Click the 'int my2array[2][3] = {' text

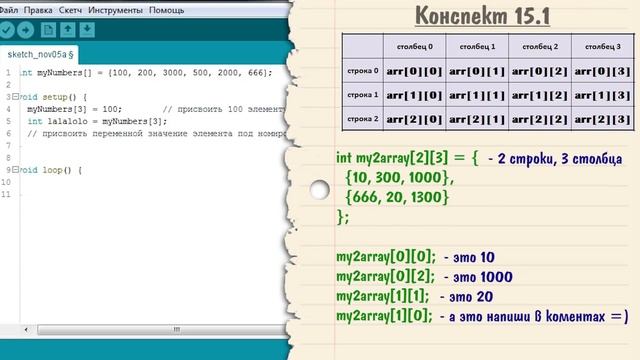click(407, 158)
